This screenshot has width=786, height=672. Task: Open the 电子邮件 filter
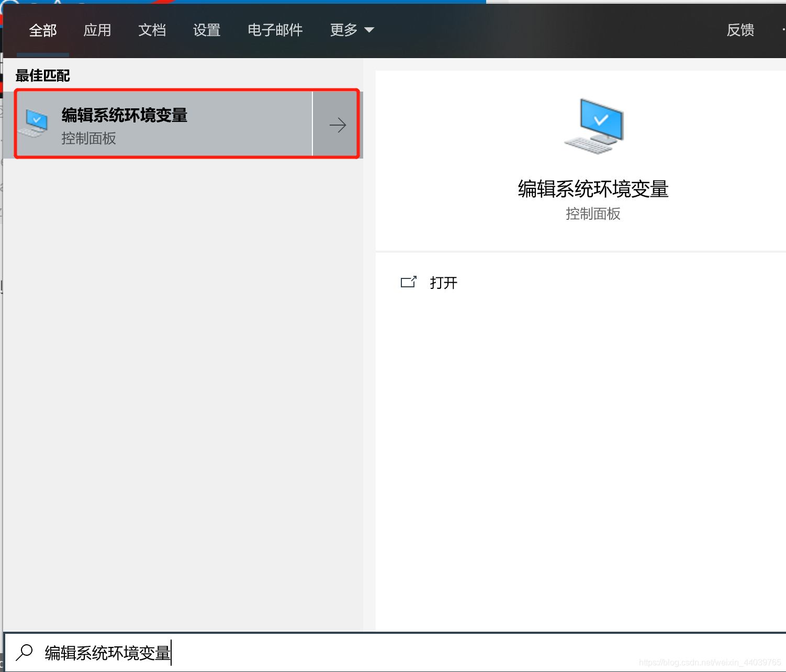click(275, 30)
